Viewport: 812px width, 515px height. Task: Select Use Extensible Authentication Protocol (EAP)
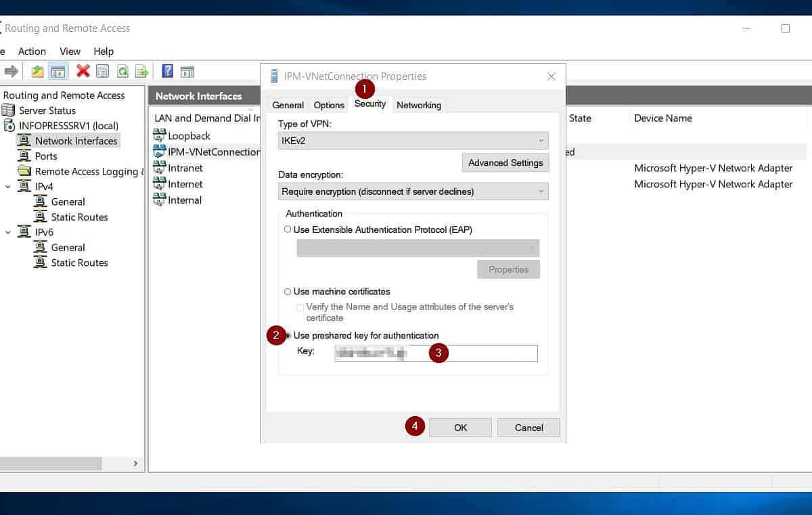point(288,230)
